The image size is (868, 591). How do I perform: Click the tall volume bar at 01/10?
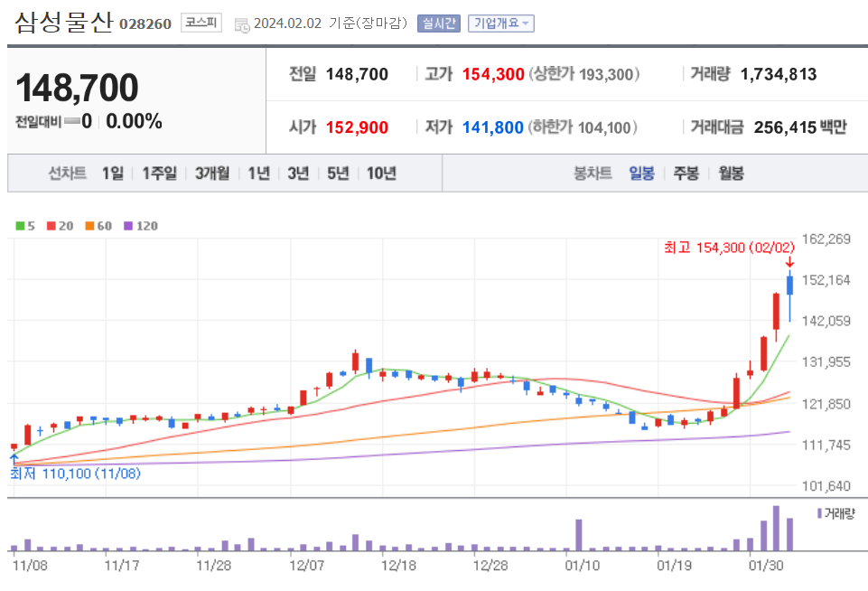579,535
